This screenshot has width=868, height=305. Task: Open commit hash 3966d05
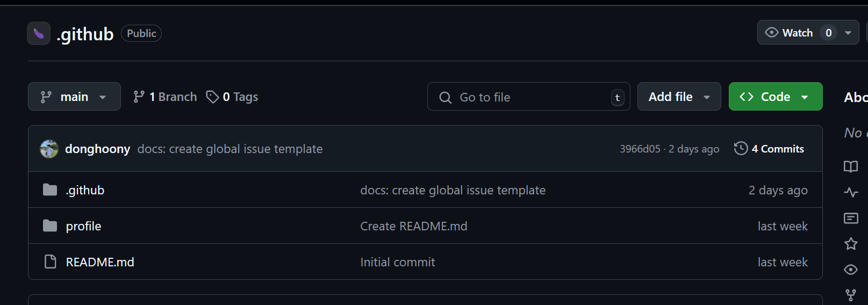click(640, 149)
